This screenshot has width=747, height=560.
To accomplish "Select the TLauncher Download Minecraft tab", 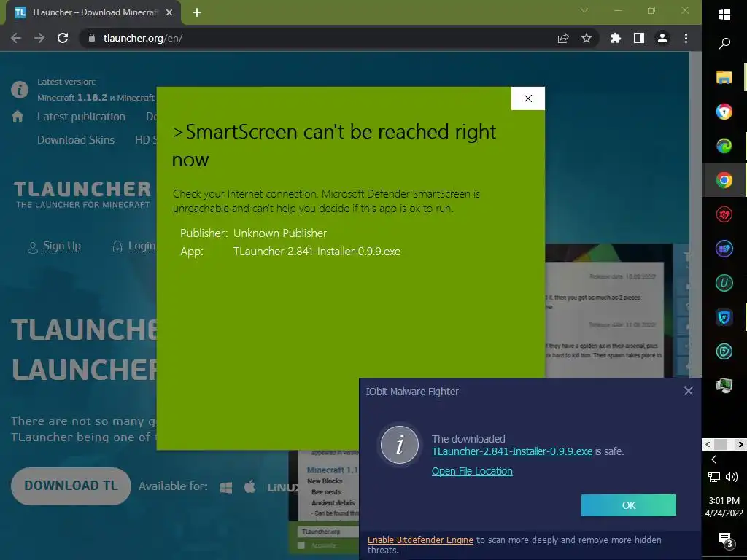I will [x=93, y=12].
